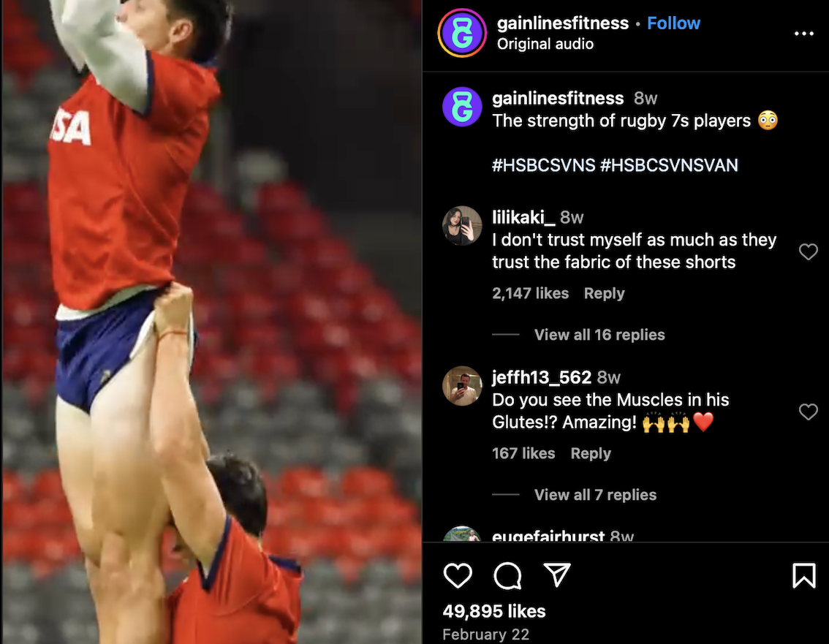The height and width of the screenshot is (644, 829).
Task: Open gainlinesfitness header profile picture
Action: [462, 34]
